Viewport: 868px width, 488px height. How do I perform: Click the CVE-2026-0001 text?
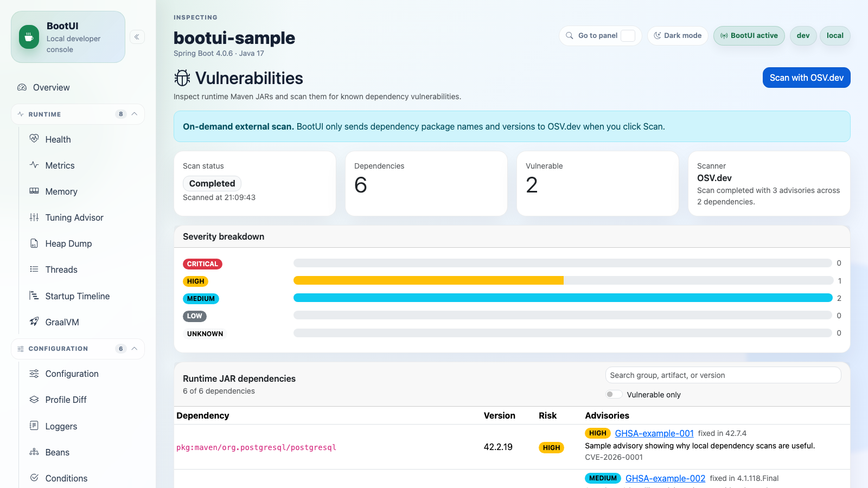[x=614, y=457]
